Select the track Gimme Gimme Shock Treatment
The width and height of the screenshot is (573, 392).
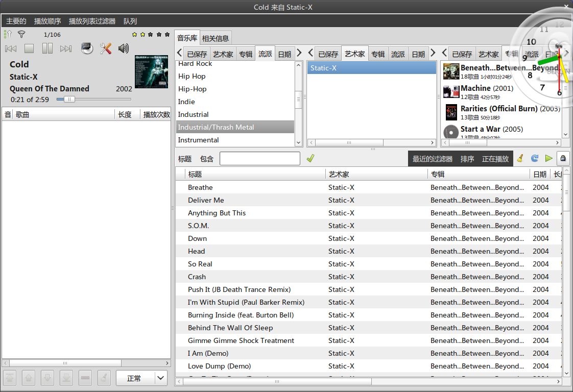point(368,340)
